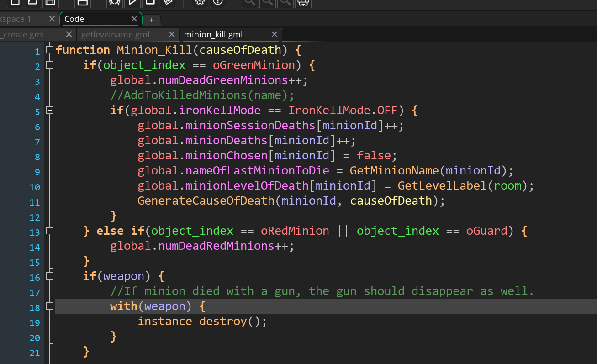Screen dimensions: 597x364
Task: Close the minion_kill.gml tab
Action: click(275, 34)
